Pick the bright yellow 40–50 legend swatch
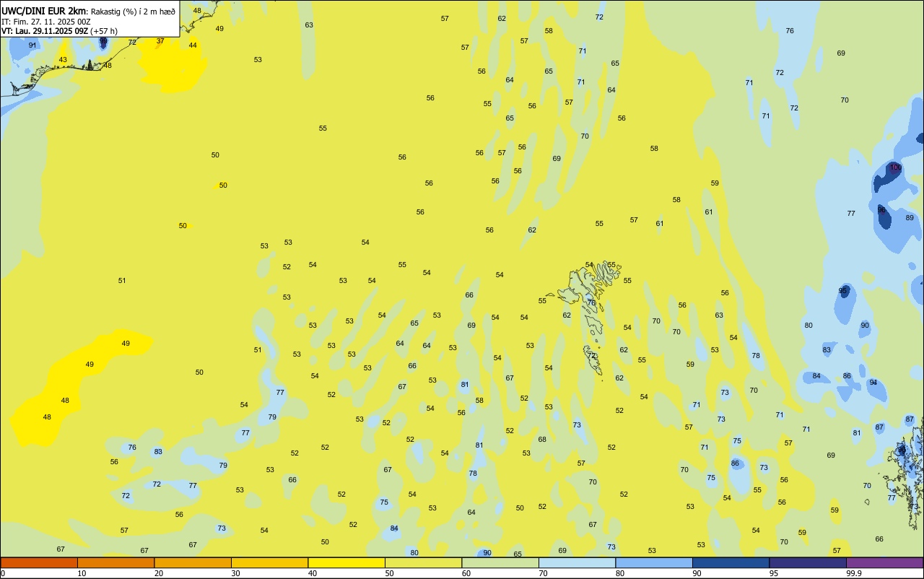Viewport: 924px width, 579px height. [346, 562]
